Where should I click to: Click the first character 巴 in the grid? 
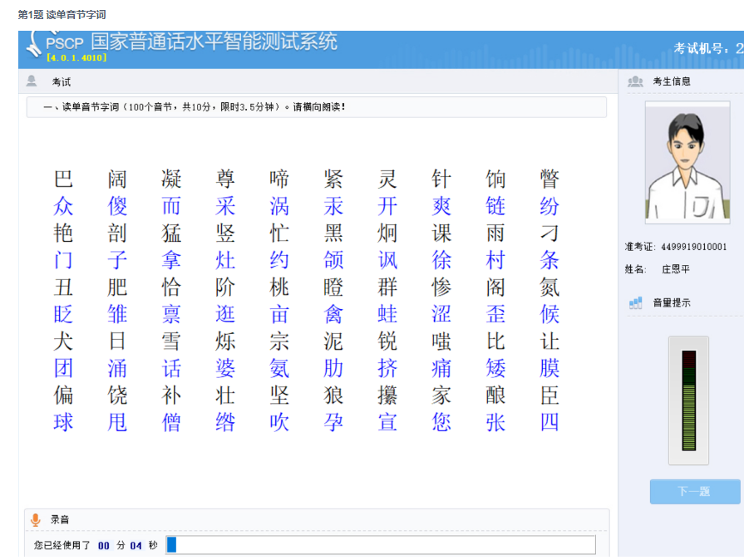[63, 179]
